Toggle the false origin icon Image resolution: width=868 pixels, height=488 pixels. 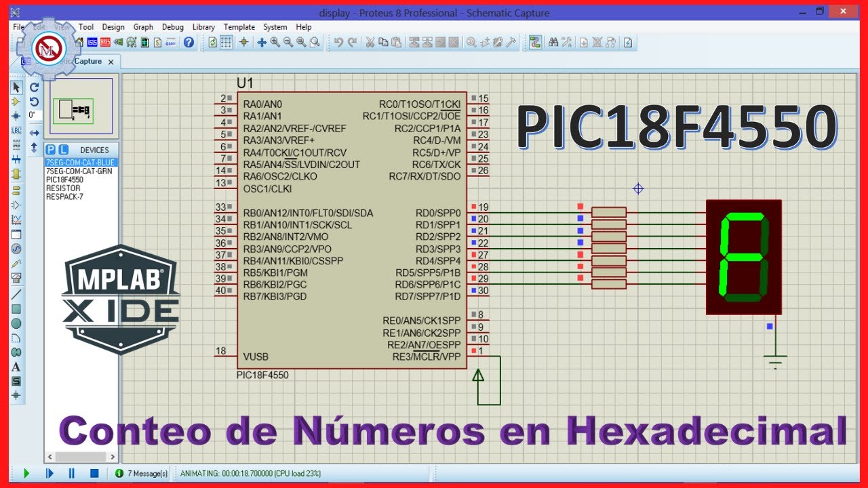tap(243, 42)
